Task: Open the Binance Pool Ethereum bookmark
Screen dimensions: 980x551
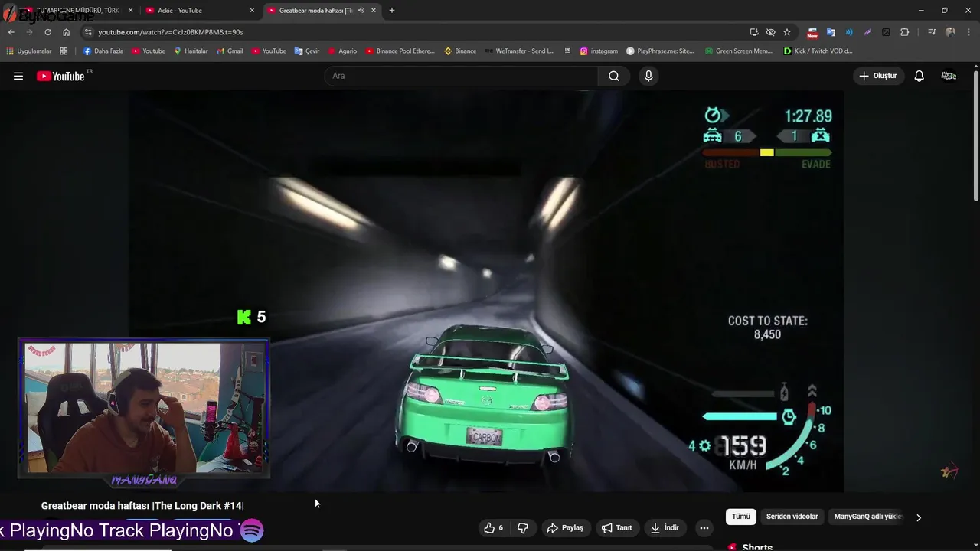Action: (x=400, y=51)
